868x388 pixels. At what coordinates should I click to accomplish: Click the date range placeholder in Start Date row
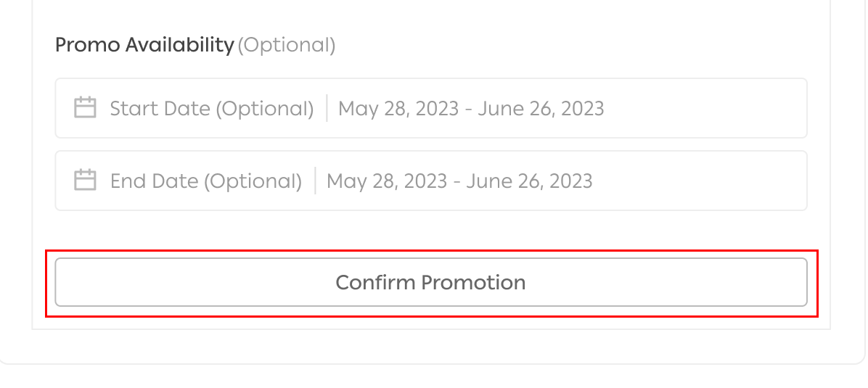click(x=471, y=108)
